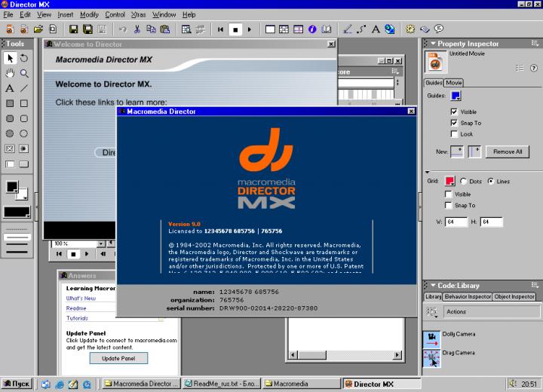
Task: Switch to the Movie tab
Action: [x=454, y=82]
